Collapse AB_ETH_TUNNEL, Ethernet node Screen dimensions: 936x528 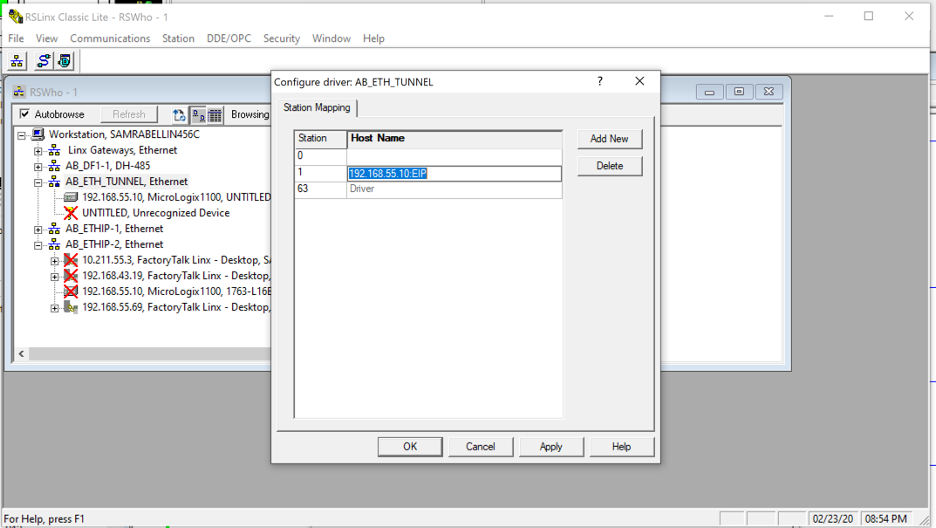[x=38, y=183]
